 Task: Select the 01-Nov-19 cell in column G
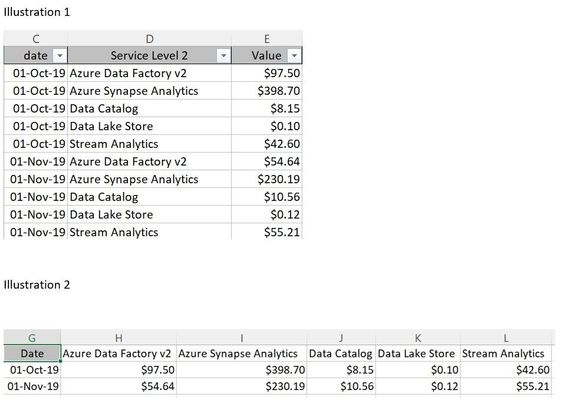(x=32, y=386)
